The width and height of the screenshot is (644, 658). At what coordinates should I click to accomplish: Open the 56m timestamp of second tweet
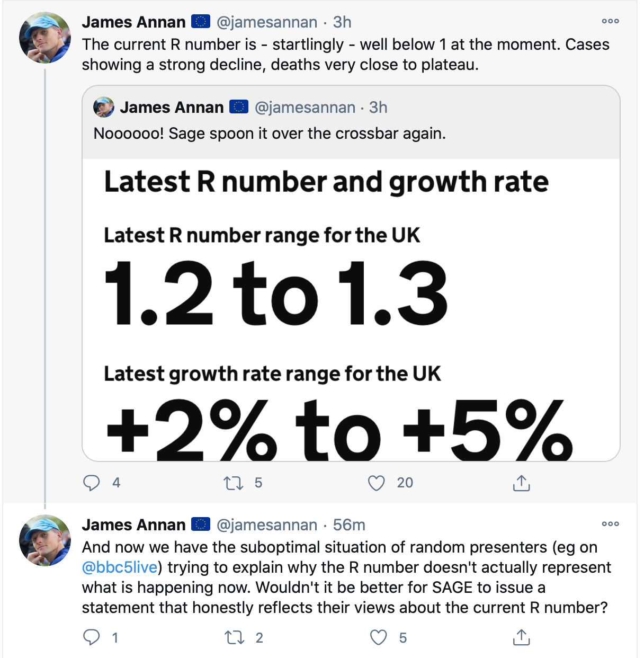click(349, 524)
